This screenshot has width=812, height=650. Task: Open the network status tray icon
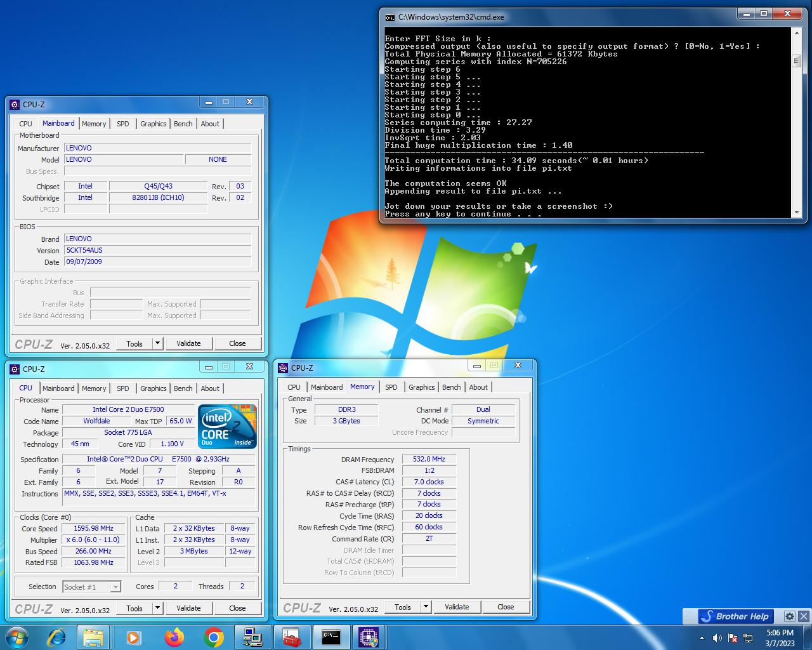748,638
